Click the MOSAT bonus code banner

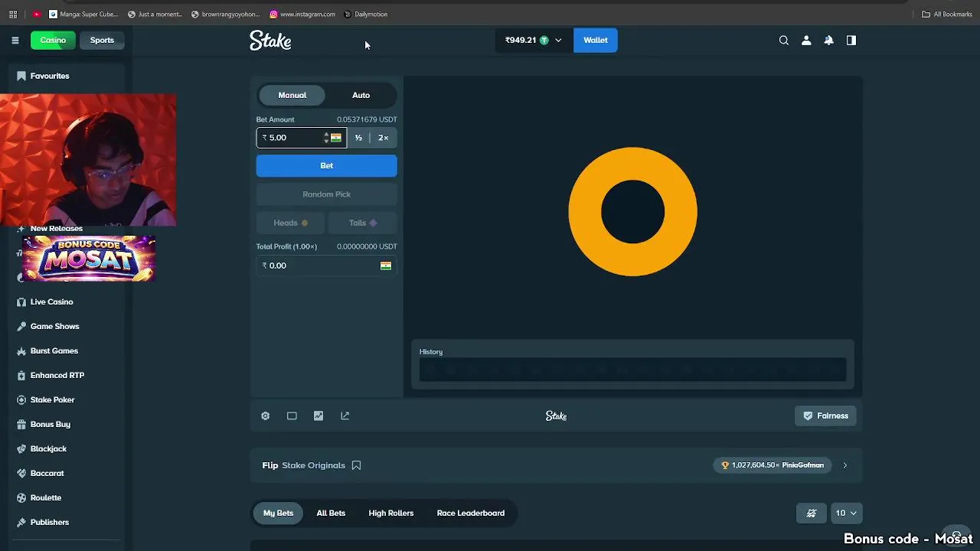coord(89,259)
